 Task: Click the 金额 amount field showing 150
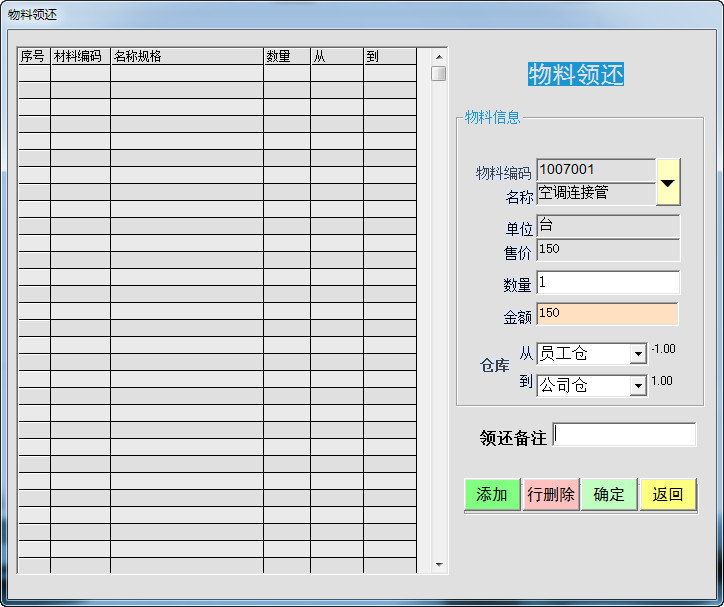point(607,314)
